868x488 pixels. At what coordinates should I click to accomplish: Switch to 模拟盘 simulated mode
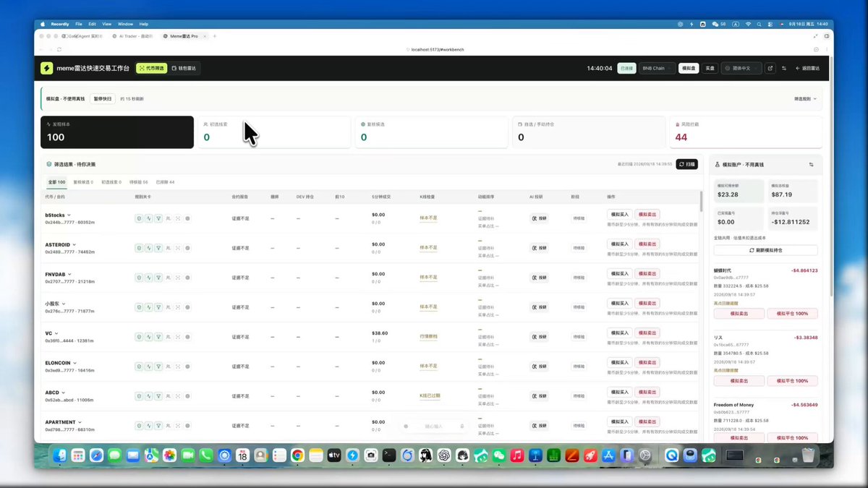(x=689, y=68)
